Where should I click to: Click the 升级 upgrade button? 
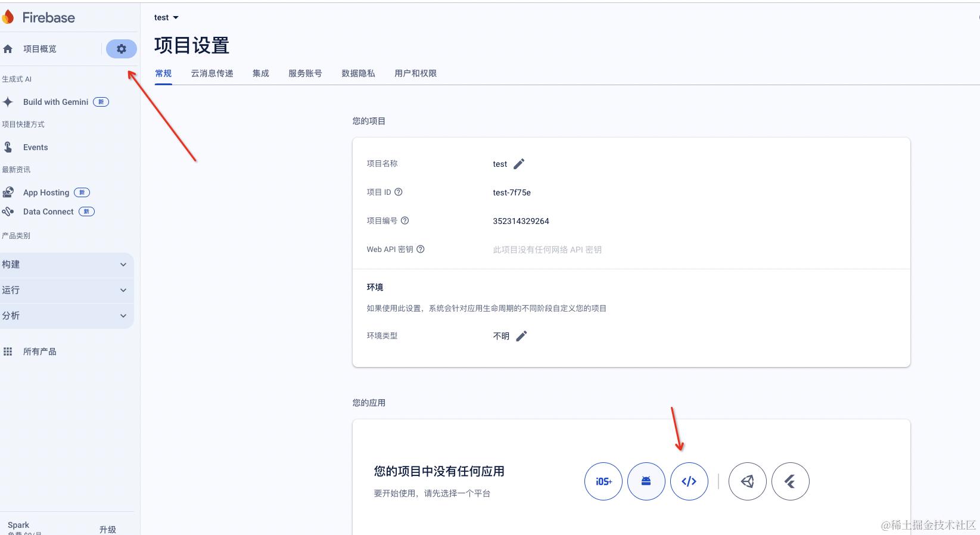(108, 529)
